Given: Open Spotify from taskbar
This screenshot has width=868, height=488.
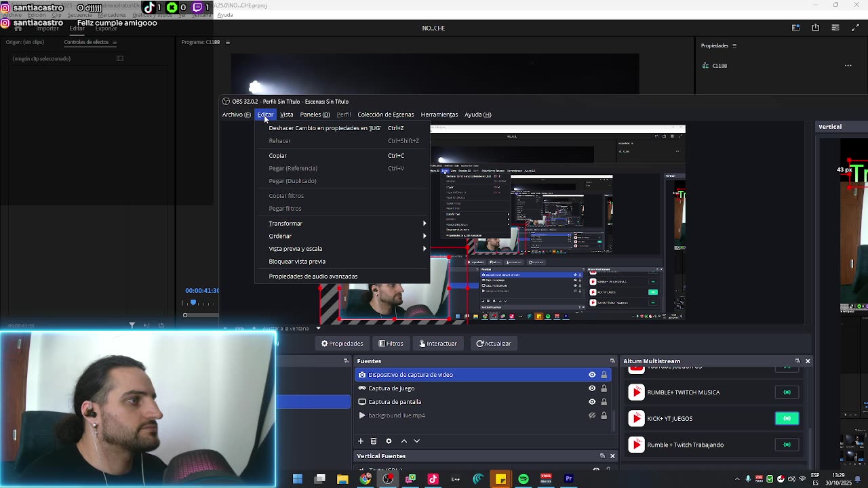Looking at the screenshot, I should (x=524, y=479).
